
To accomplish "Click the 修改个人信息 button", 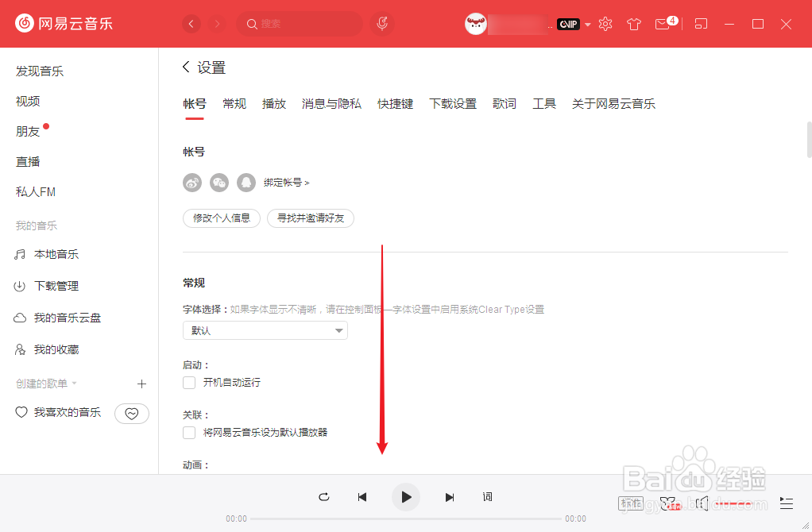I will coord(222,218).
